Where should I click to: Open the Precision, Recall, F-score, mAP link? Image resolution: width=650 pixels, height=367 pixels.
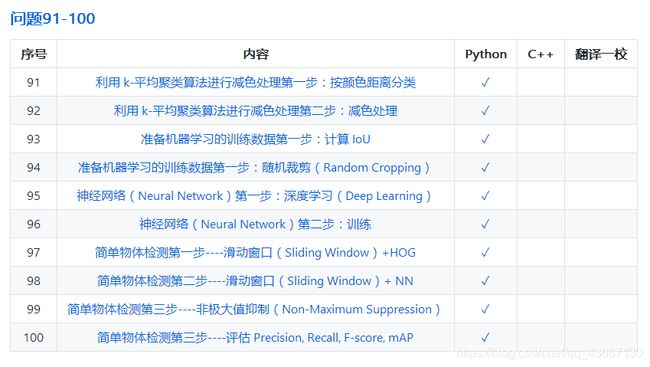click(255, 338)
